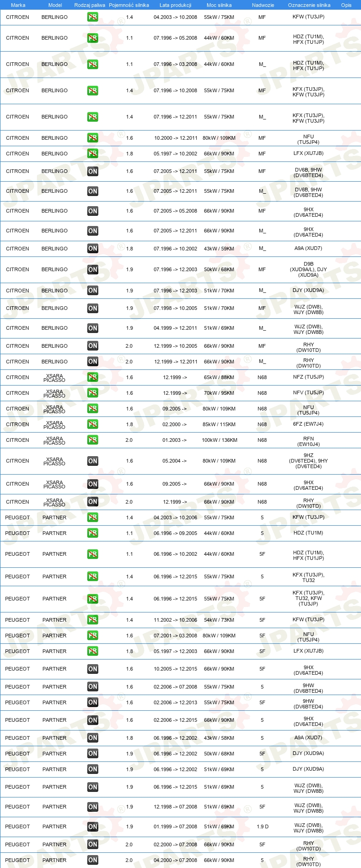
Task: Click the PB icon in the Partner 07.2001 -> 03.2008 row
Action: pyautogui.click(x=93, y=636)
